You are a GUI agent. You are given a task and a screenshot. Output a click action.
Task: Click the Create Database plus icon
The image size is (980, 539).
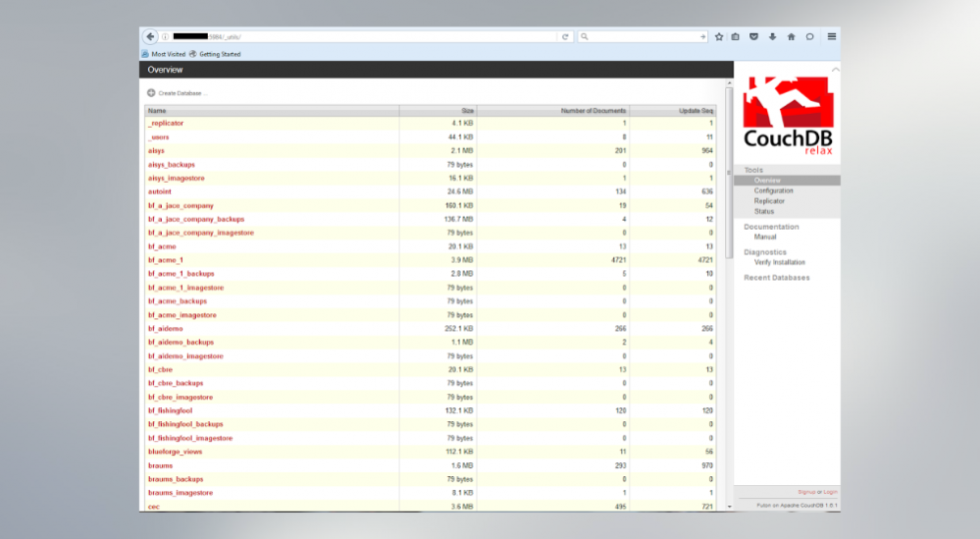151,92
